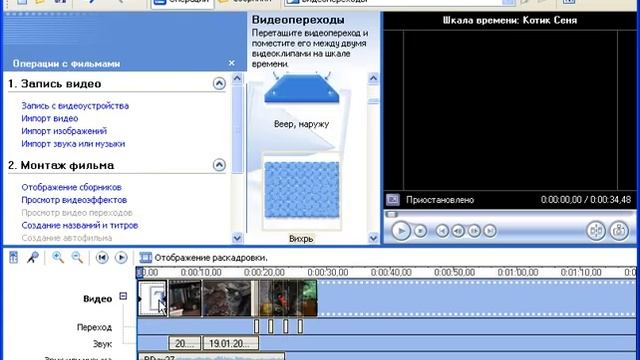This screenshot has height=360, width=640.
Task: Jump forward to next clip in preview
Action: pyautogui.click(x=490, y=231)
